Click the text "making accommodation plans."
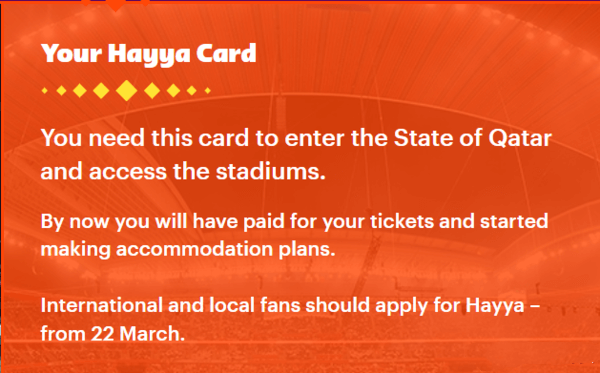This screenshot has width=600, height=373. tap(188, 249)
